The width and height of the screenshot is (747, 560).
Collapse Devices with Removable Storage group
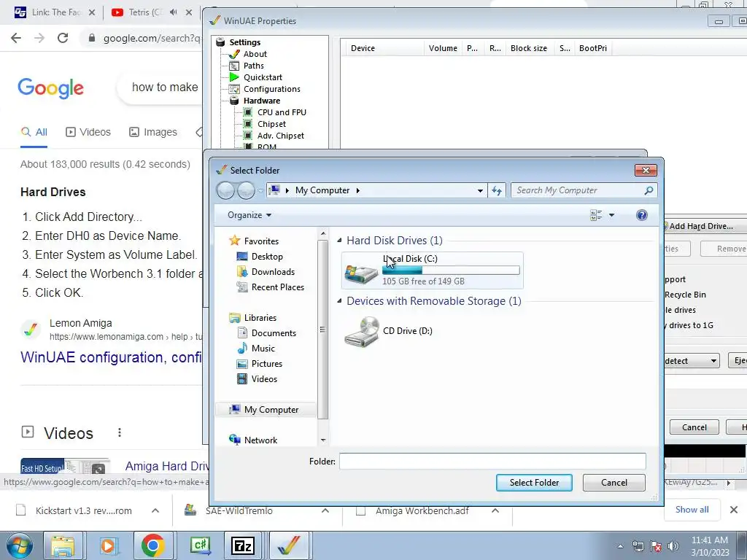(x=339, y=301)
